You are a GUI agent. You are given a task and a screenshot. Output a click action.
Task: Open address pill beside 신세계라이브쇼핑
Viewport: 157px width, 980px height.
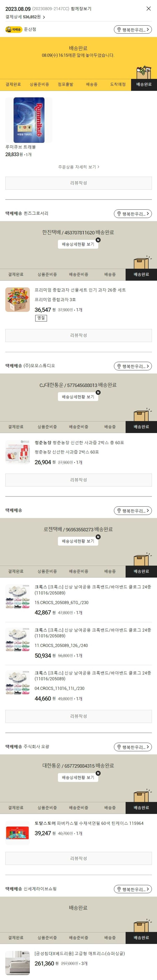(x=133, y=889)
